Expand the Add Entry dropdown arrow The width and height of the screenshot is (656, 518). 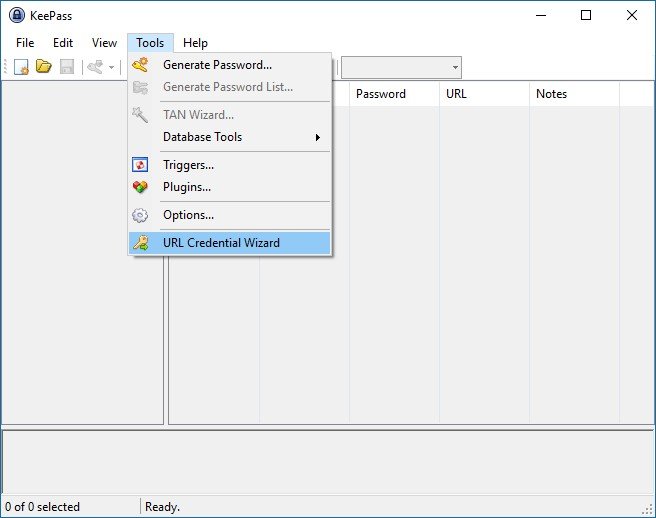pos(111,67)
